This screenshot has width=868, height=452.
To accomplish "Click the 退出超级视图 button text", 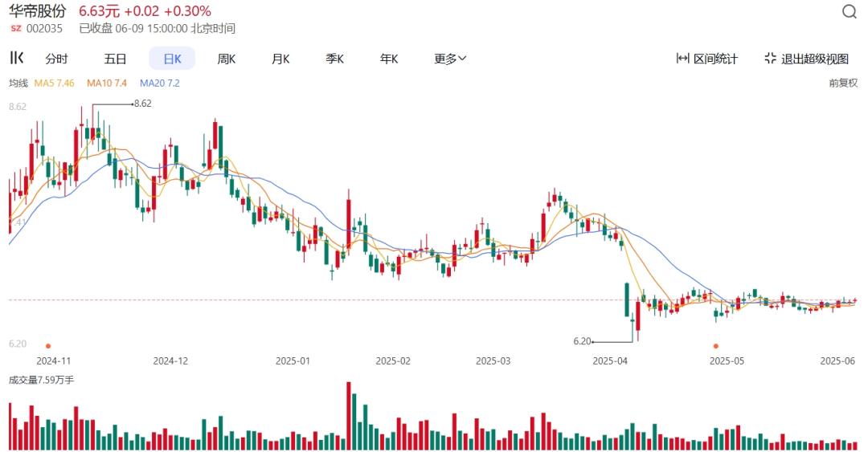I will point(815,59).
